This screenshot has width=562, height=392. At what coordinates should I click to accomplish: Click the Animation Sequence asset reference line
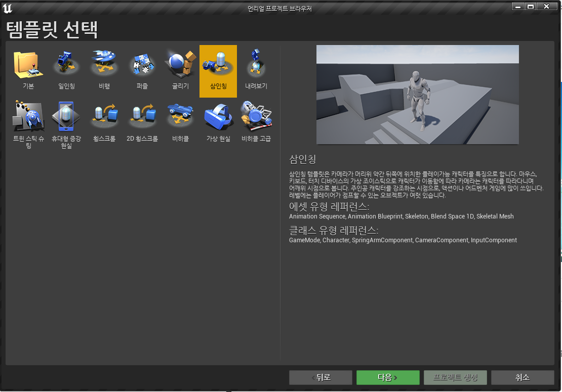pos(402,216)
